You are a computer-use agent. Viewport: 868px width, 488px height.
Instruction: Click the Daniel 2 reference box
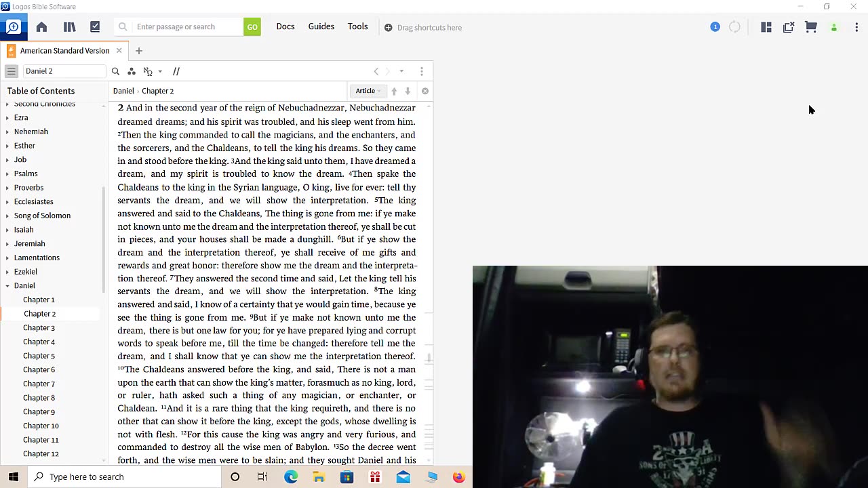point(64,71)
